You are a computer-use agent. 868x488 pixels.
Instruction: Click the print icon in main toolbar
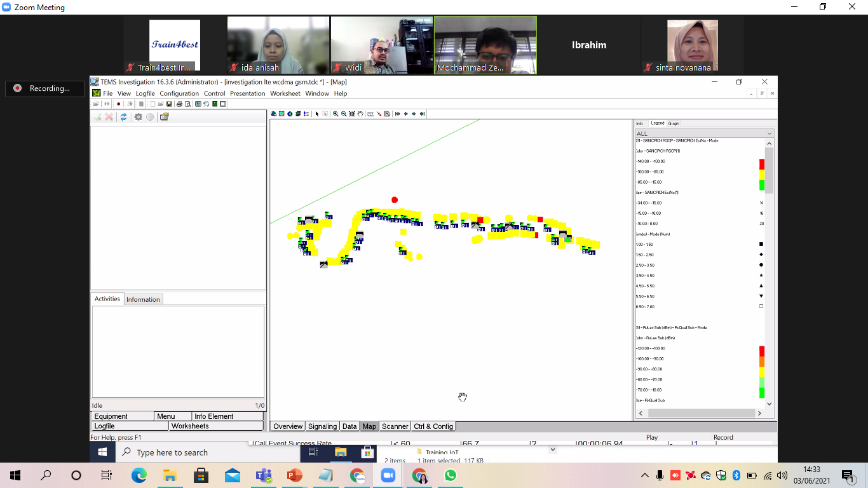[179, 104]
